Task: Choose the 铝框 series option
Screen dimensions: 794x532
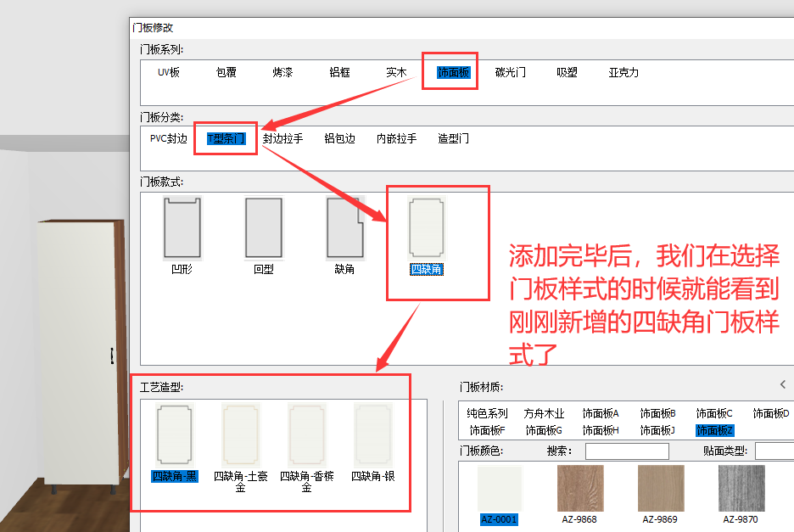Action: click(339, 72)
